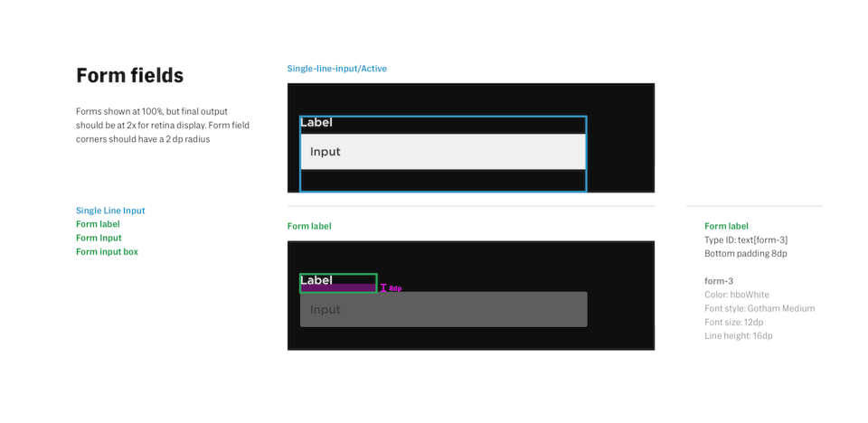
Task: Click the Form label heading in the right specs panel
Action: (726, 226)
